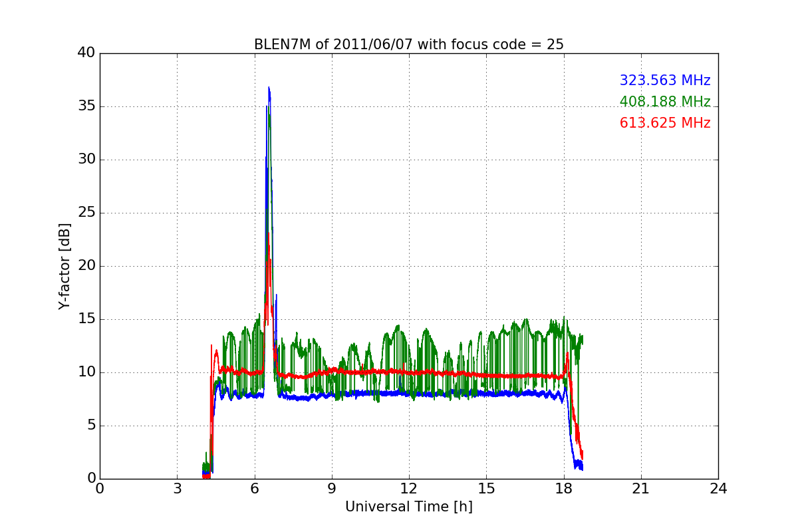
Task: Click y-axis tick label 30
Action: click(86, 160)
